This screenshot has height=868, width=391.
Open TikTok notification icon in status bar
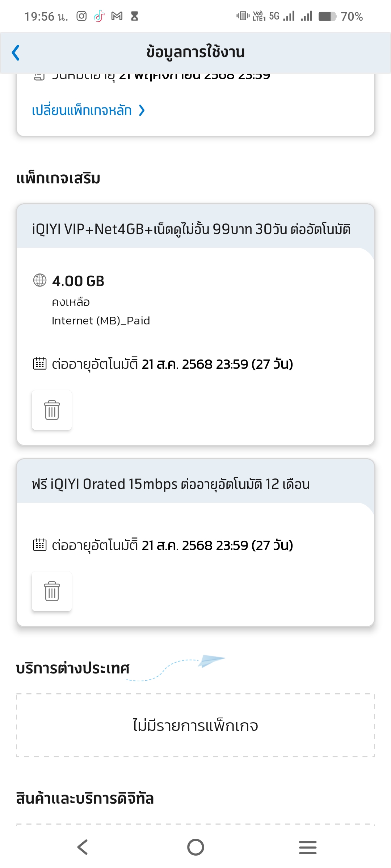click(99, 16)
